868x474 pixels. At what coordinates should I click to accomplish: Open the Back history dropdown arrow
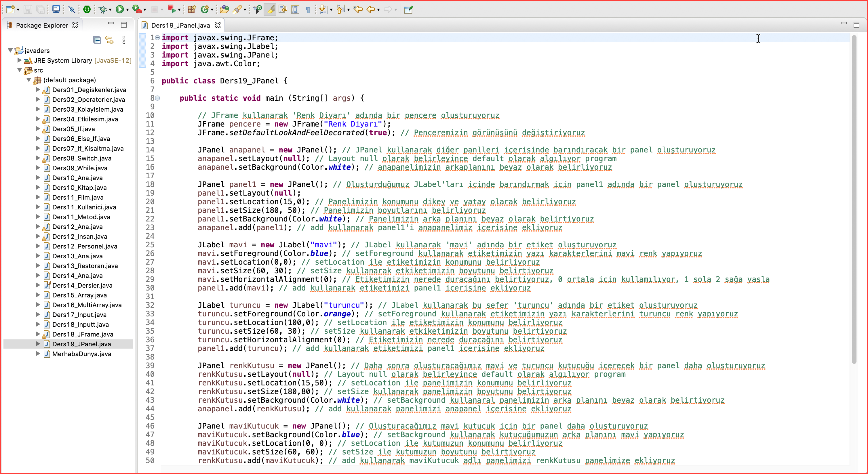[x=378, y=10]
